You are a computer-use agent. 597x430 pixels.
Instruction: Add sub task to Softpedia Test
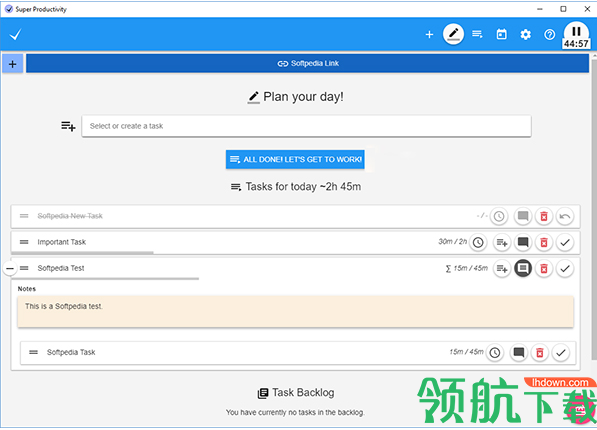pos(502,269)
